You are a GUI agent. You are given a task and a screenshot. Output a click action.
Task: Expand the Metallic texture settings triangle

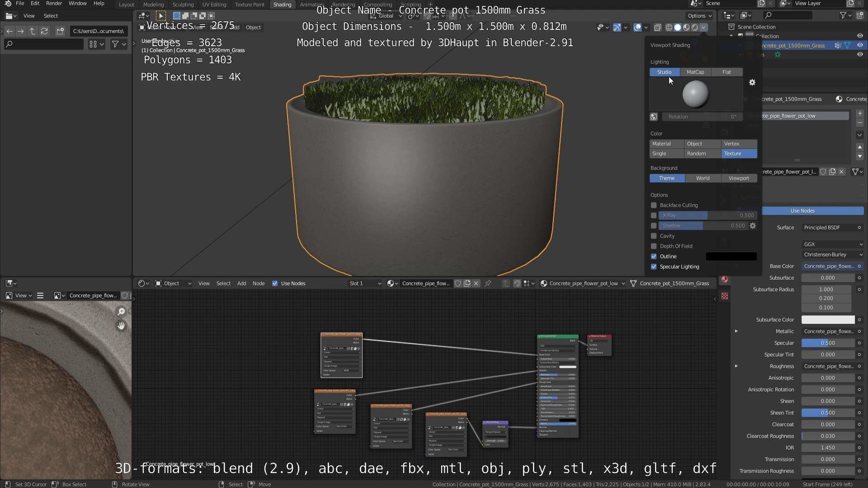[x=736, y=331]
